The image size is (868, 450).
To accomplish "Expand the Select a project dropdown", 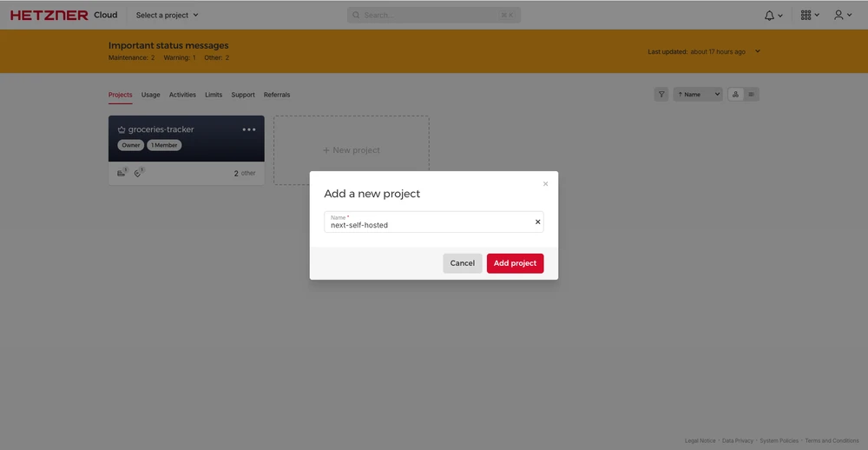I will (x=167, y=15).
